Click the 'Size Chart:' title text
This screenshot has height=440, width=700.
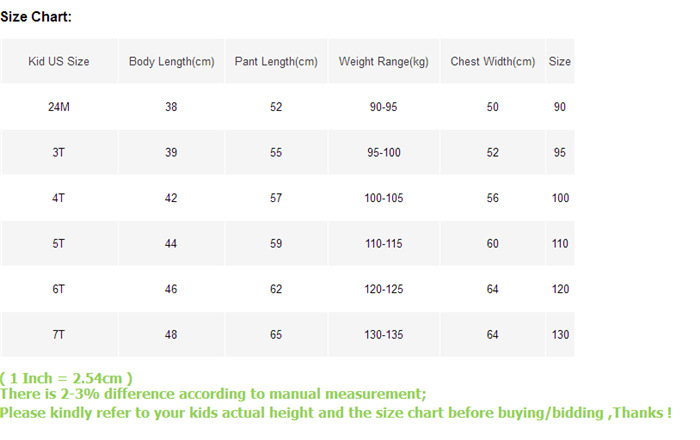point(36,17)
